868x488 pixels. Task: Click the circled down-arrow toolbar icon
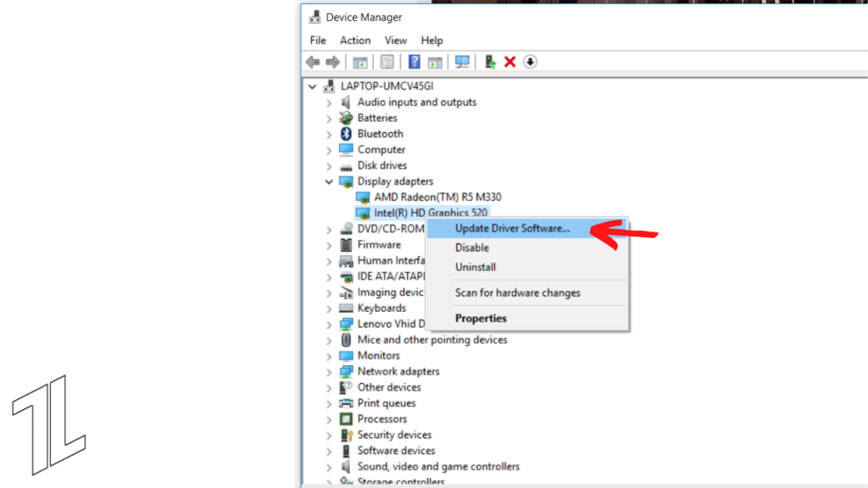pos(531,62)
